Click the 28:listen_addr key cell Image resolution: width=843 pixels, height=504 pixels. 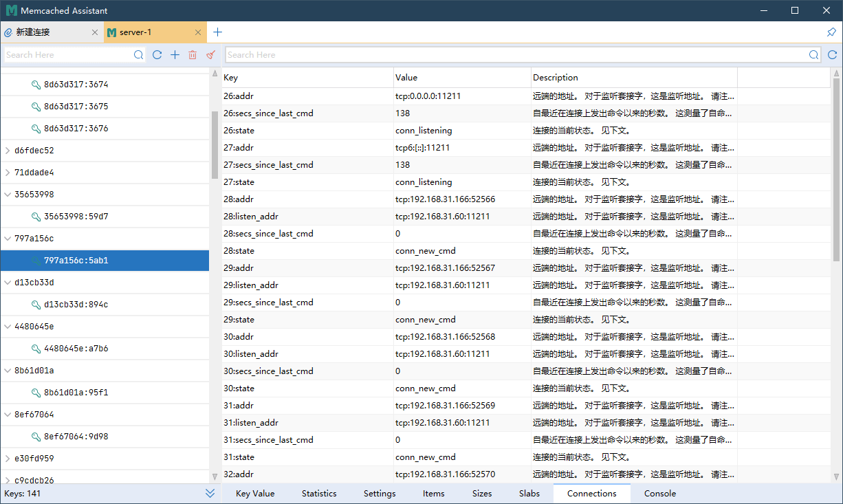(x=308, y=217)
